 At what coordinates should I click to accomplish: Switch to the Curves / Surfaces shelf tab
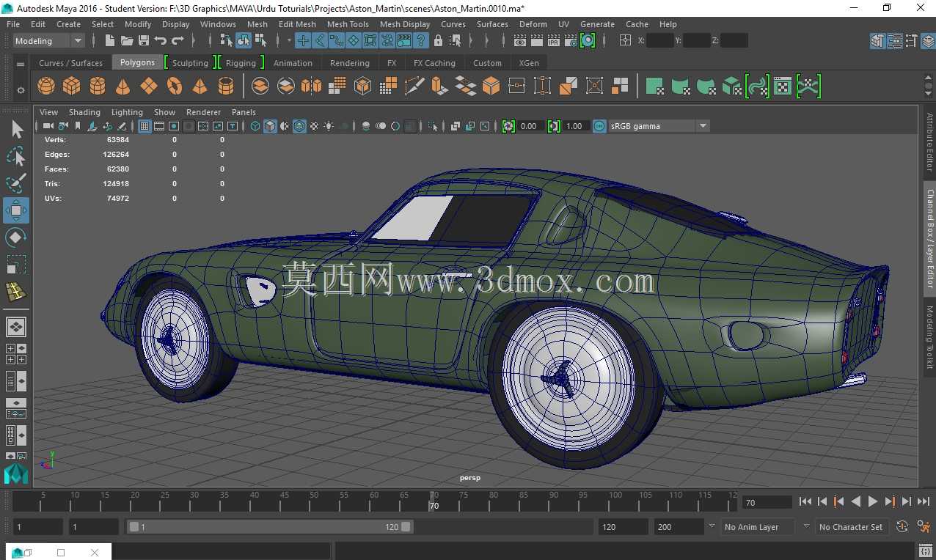tap(71, 63)
